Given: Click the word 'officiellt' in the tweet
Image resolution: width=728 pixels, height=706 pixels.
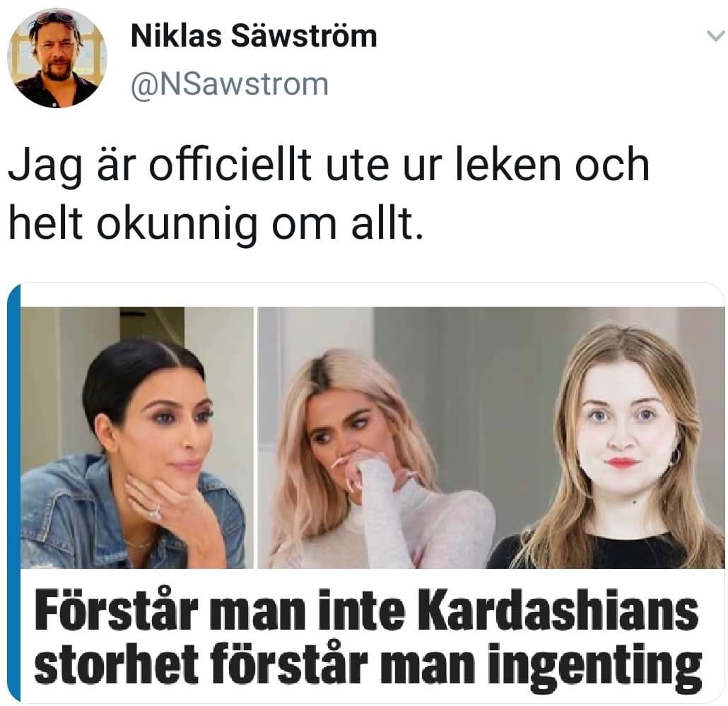Looking at the screenshot, I should click(230, 165).
